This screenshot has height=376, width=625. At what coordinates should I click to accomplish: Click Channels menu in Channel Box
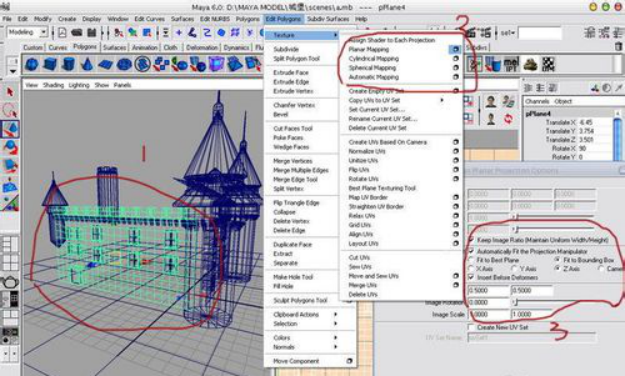pos(537,101)
